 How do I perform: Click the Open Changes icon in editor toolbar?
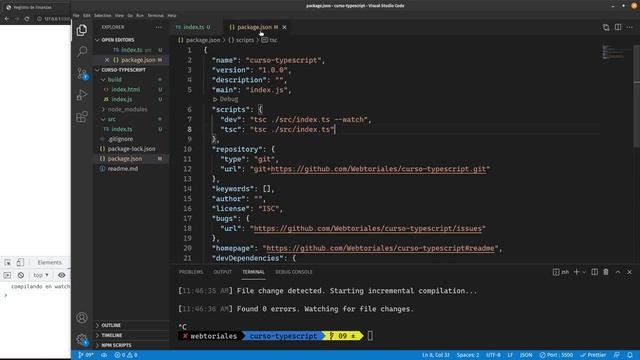(606, 27)
